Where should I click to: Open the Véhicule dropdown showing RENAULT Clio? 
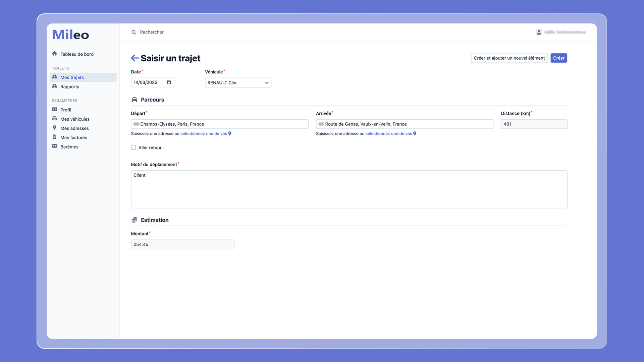click(x=238, y=83)
